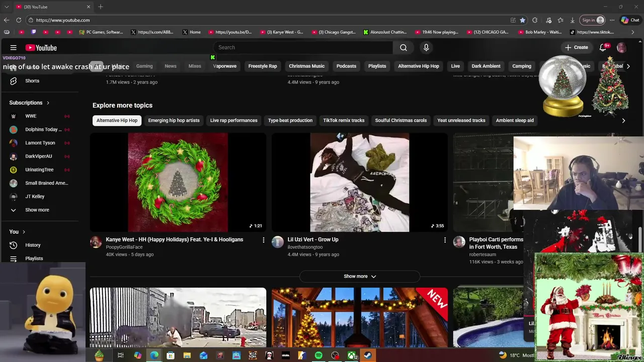Open the WWE subscription channel
The height and width of the screenshot is (362, 644).
[x=31, y=116]
